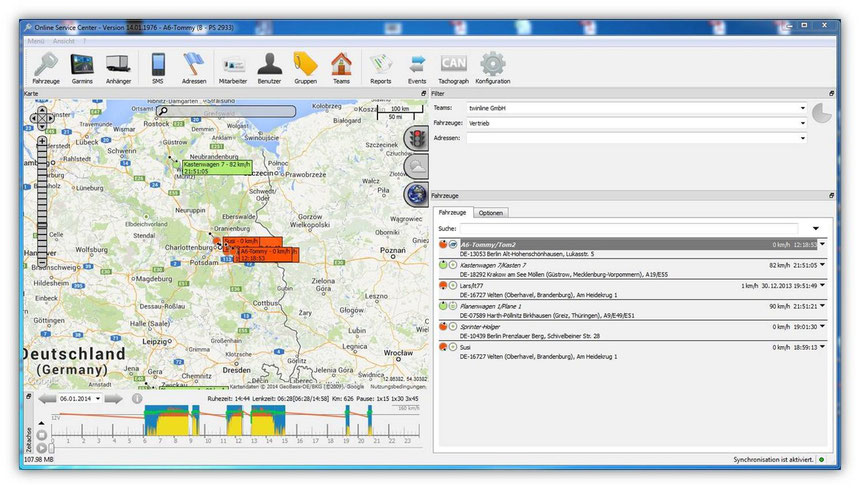Image resolution: width=860 pixels, height=489 pixels.
Task: Undock the Filter panel via its corner icon
Action: 831,94
